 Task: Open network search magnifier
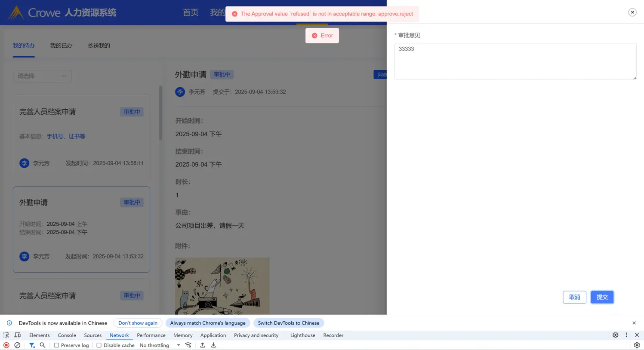43,345
